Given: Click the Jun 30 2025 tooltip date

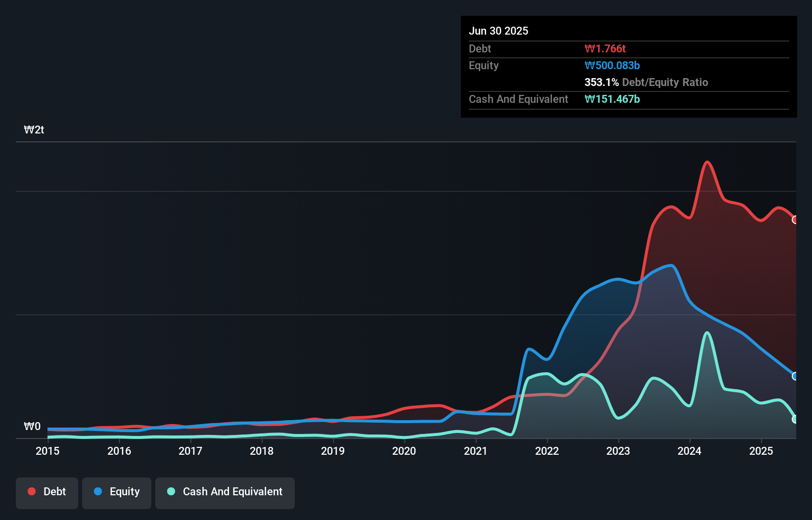Looking at the screenshot, I should (x=498, y=31).
